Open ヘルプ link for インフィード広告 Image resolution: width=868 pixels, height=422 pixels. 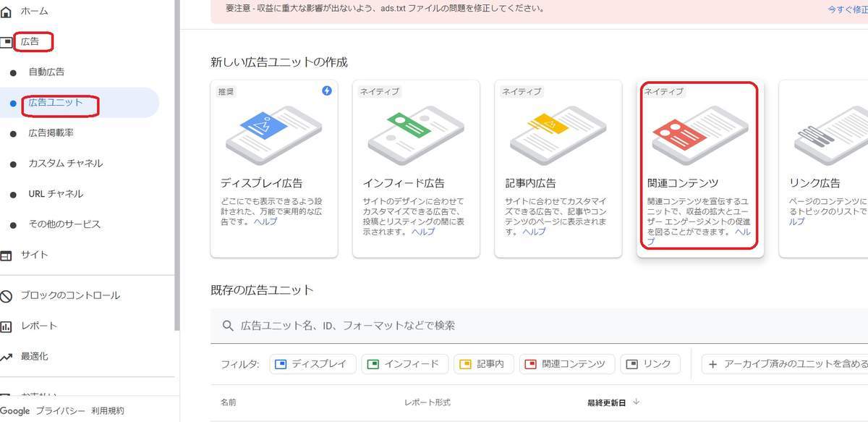(423, 232)
